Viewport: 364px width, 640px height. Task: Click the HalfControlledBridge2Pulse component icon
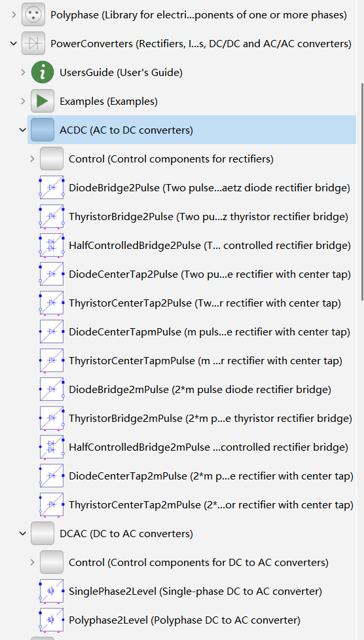click(52, 245)
